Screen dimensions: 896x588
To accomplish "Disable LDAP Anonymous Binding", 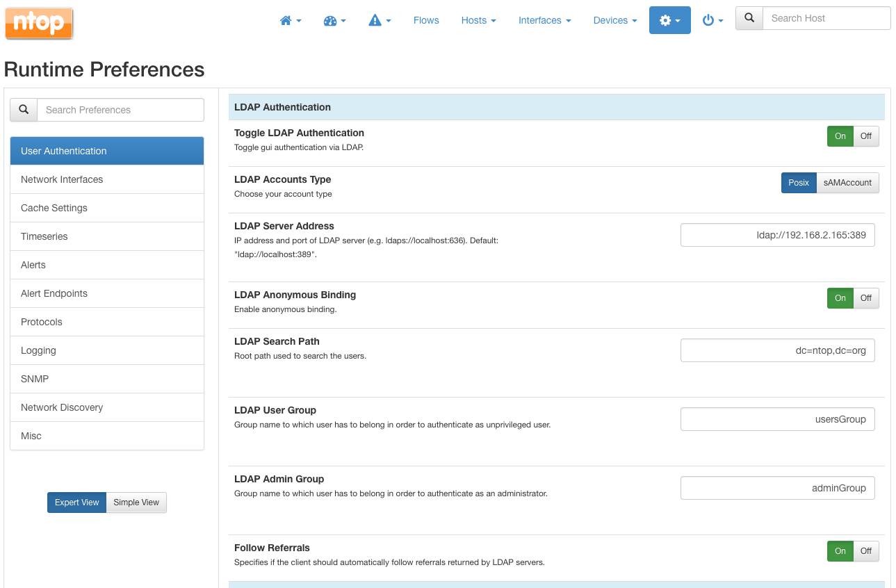I will (x=865, y=298).
